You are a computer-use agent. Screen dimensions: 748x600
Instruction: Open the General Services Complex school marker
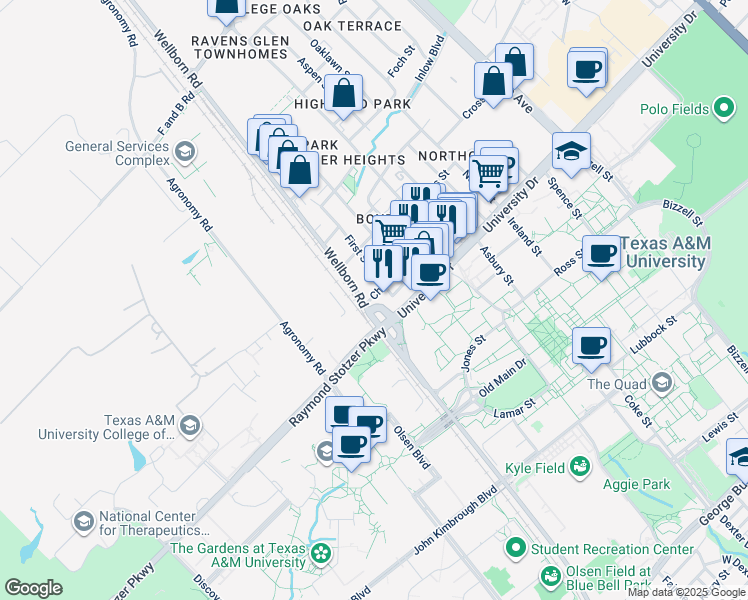click(x=185, y=152)
